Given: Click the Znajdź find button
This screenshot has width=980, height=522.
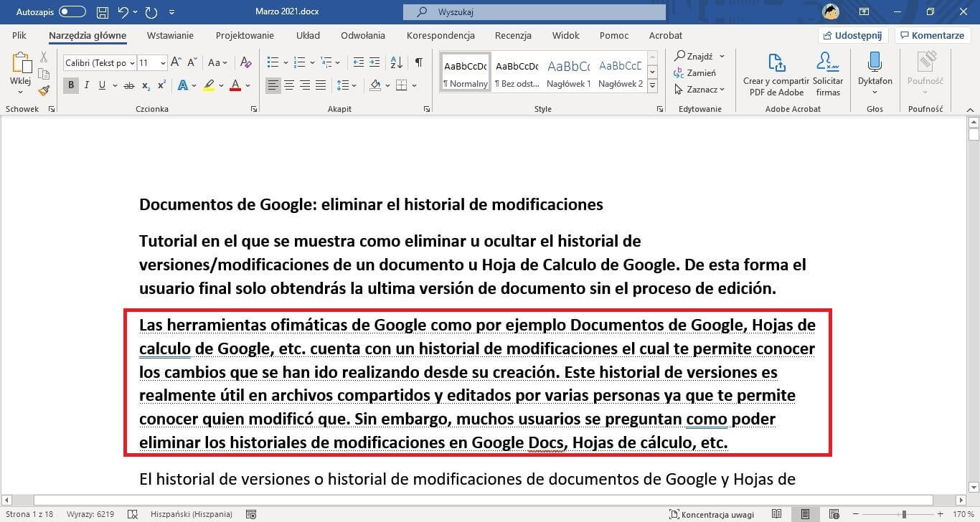Looking at the screenshot, I should (694, 56).
